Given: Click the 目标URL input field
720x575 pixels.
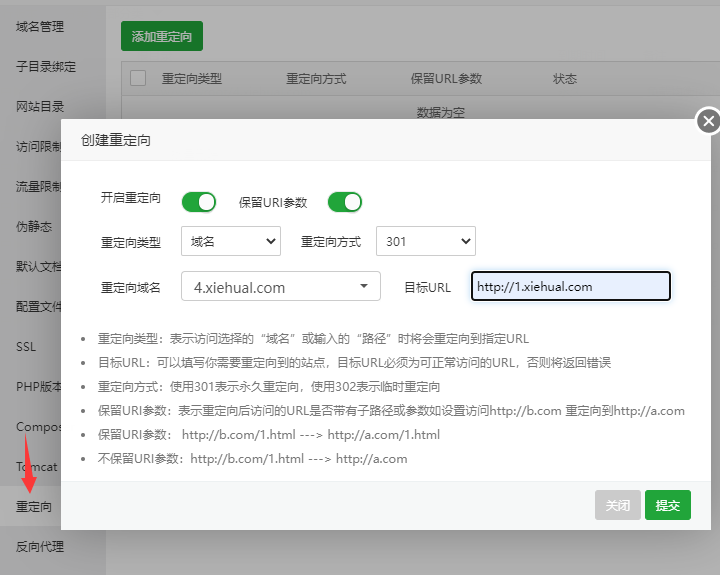Looking at the screenshot, I should tap(571, 286).
